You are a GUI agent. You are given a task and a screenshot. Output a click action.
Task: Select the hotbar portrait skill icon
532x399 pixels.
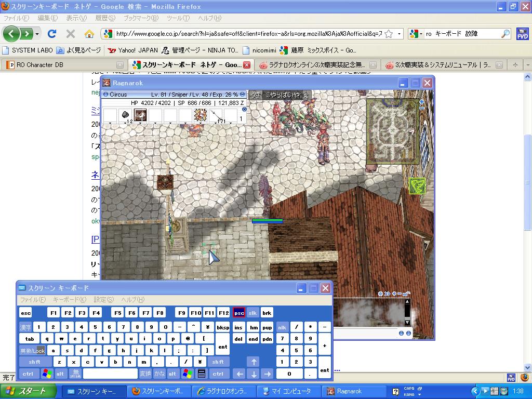coord(140,115)
